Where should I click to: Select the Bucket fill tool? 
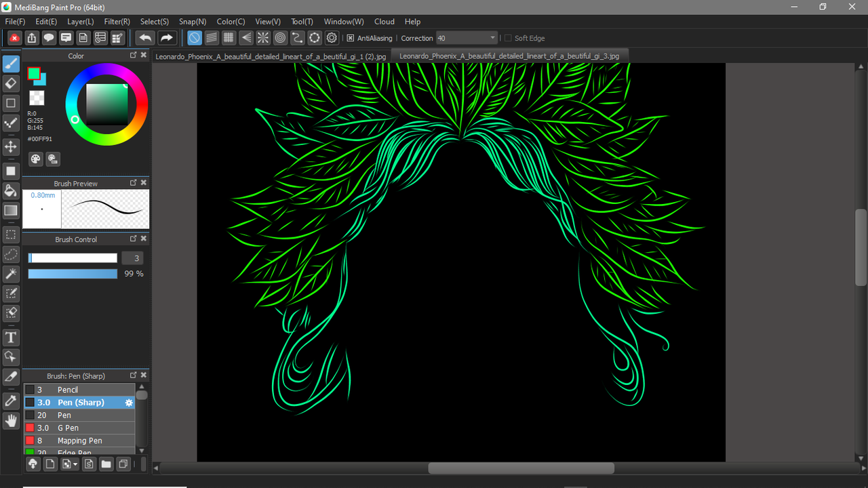coord(11,190)
